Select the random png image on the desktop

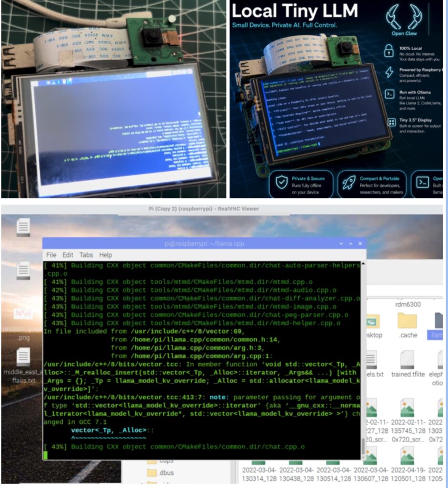[23, 314]
